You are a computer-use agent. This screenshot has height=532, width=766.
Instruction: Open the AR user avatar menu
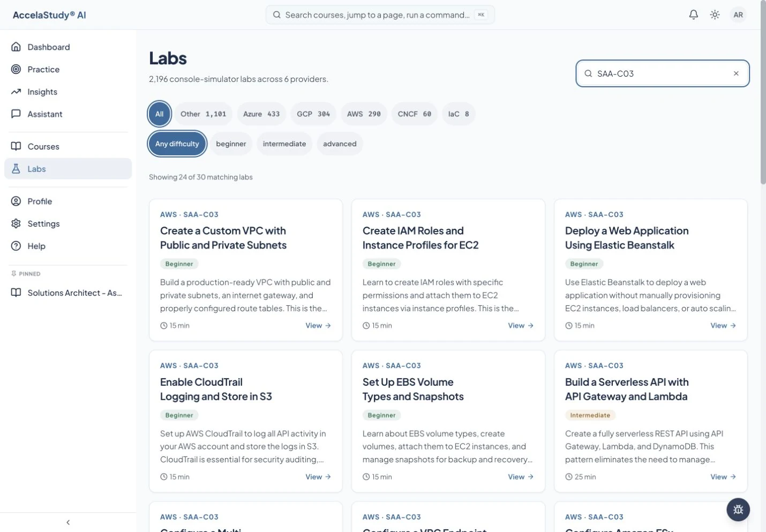pos(738,15)
